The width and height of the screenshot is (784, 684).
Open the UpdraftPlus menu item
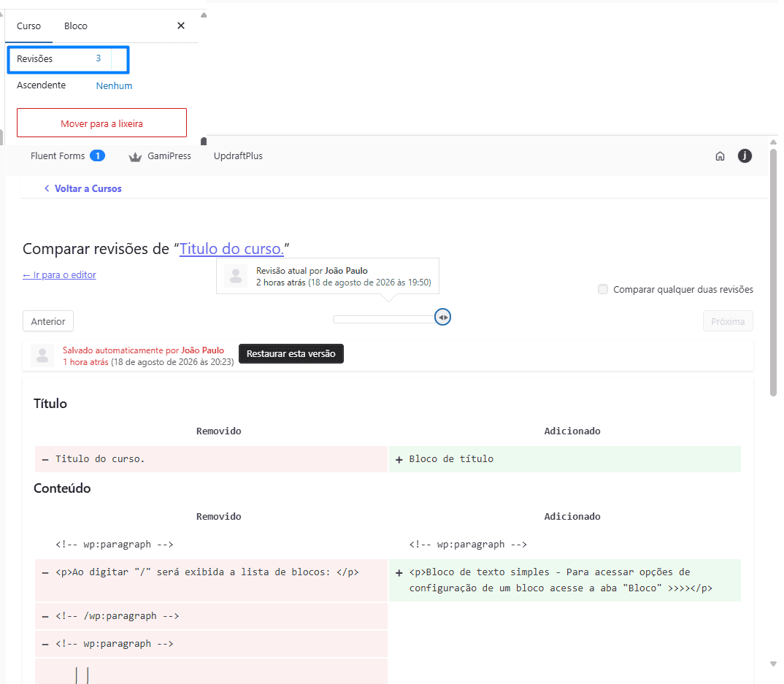click(238, 156)
